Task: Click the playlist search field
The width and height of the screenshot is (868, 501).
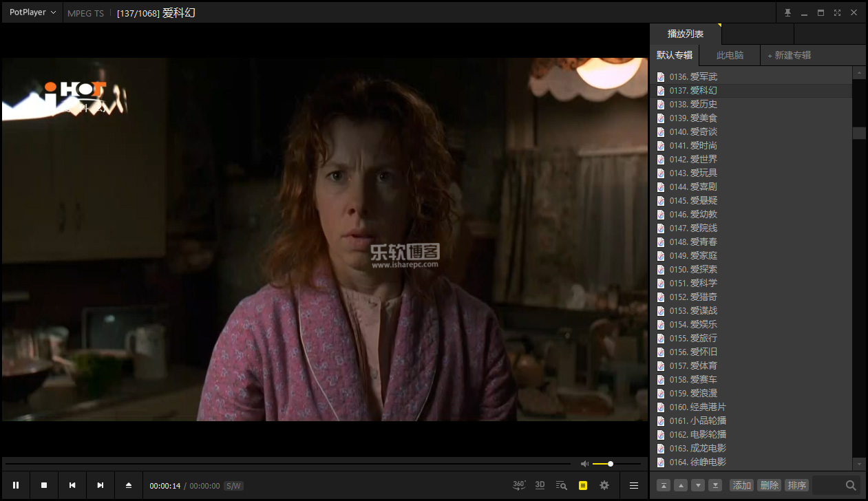Action: (828, 485)
